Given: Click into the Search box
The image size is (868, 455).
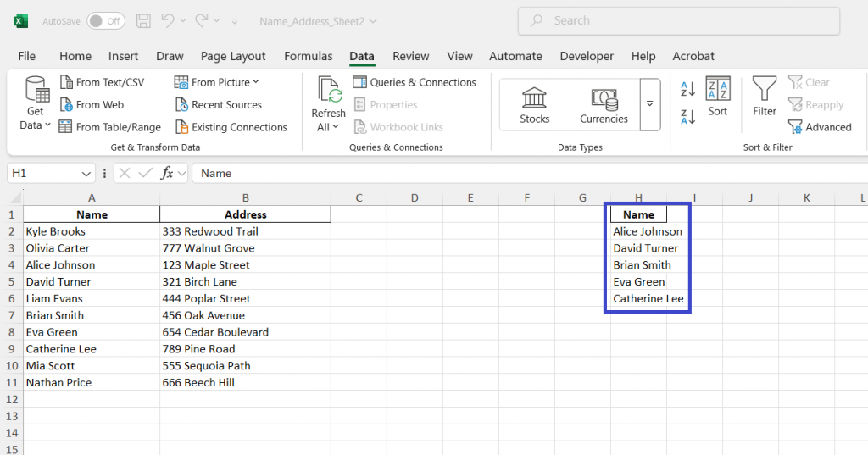Looking at the screenshot, I should [679, 21].
